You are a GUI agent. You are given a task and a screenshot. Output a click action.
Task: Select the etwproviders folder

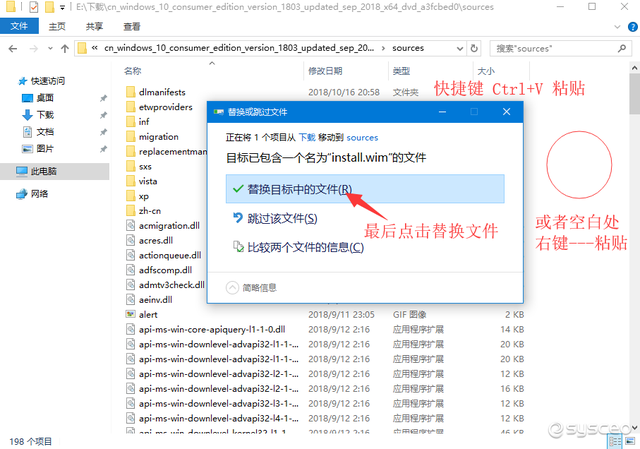click(x=165, y=107)
